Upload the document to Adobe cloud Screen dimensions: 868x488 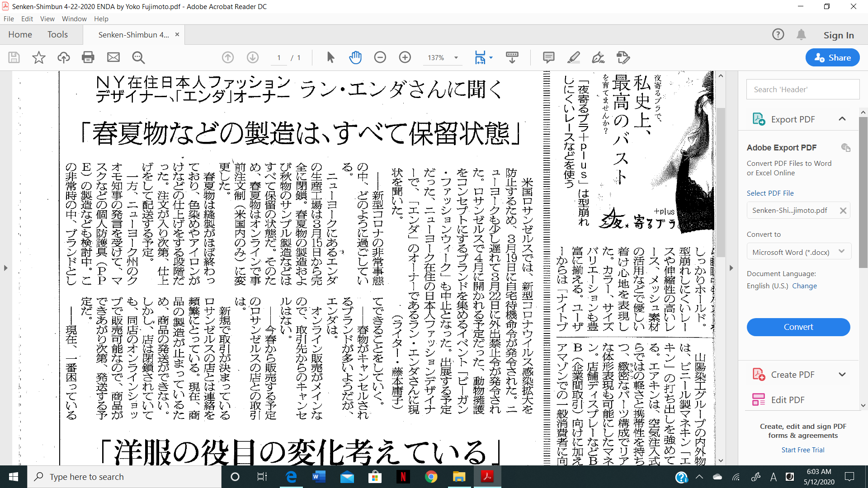click(x=63, y=57)
